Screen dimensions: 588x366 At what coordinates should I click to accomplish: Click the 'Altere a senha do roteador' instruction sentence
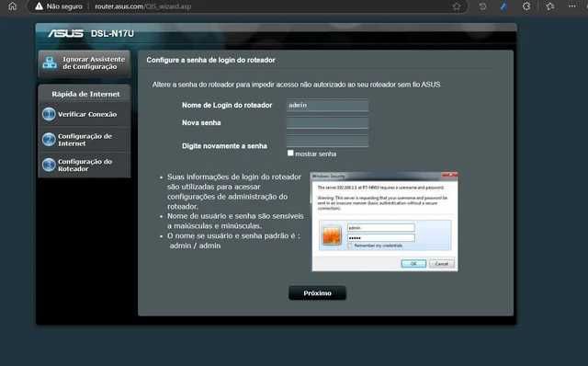296,85
